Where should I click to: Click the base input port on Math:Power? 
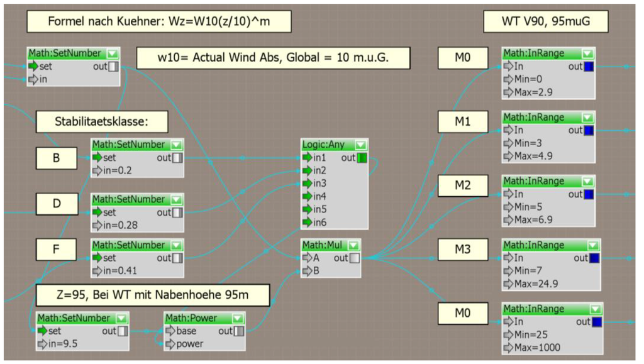click(170, 331)
